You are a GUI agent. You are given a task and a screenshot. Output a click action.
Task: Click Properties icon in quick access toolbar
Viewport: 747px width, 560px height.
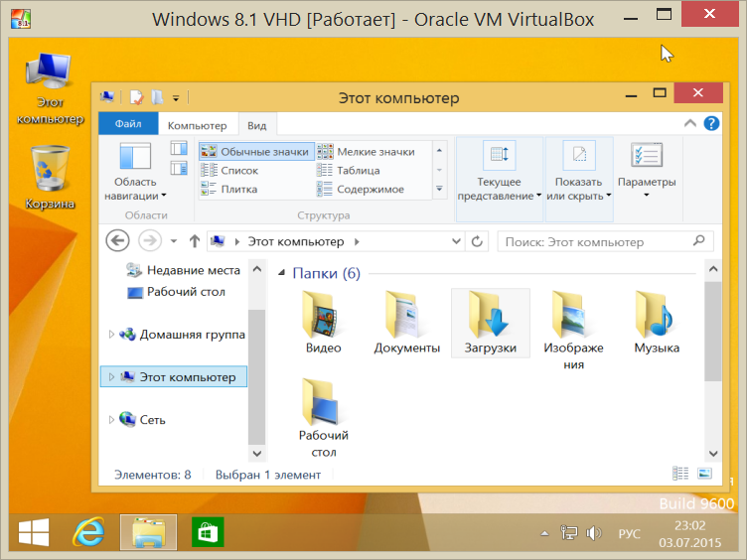pos(137,97)
